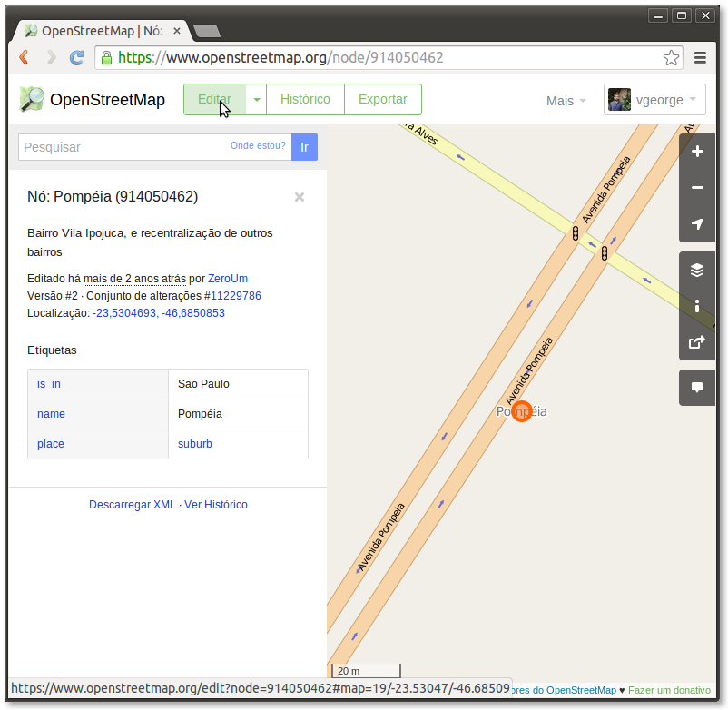Open the name tag key link
728x710 pixels.
click(51, 414)
